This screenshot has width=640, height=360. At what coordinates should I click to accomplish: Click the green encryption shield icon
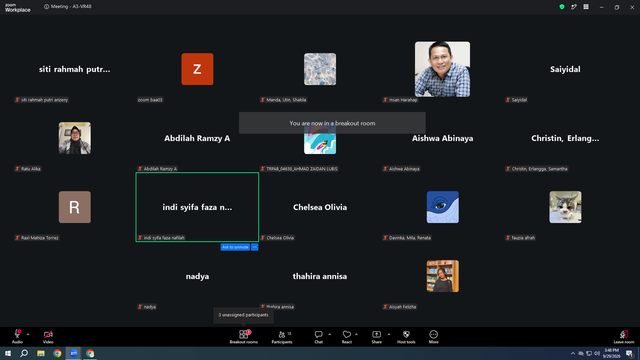point(562,7)
